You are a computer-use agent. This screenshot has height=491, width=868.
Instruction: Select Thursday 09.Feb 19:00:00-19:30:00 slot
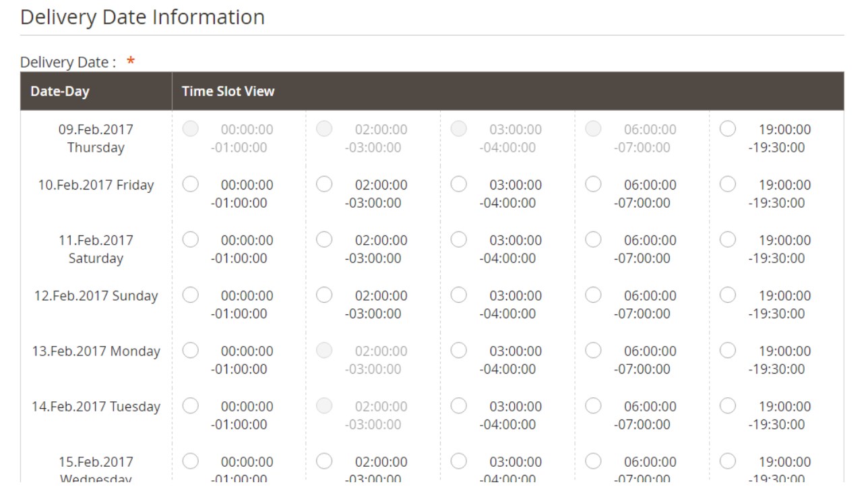tap(728, 129)
